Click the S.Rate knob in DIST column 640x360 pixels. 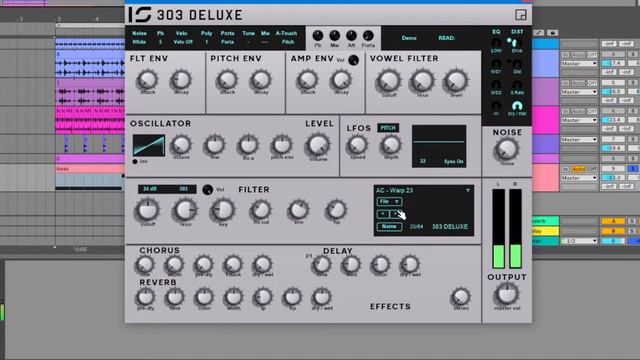(517, 85)
